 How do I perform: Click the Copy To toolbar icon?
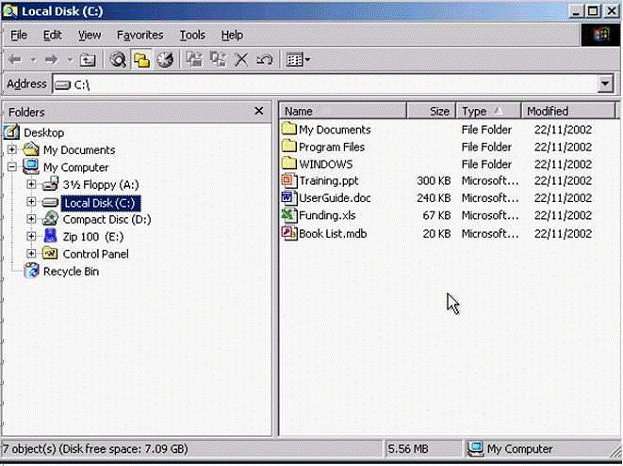click(x=218, y=60)
